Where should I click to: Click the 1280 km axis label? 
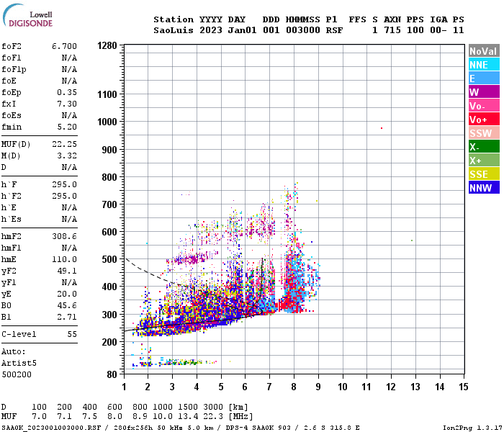click(x=107, y=45)
